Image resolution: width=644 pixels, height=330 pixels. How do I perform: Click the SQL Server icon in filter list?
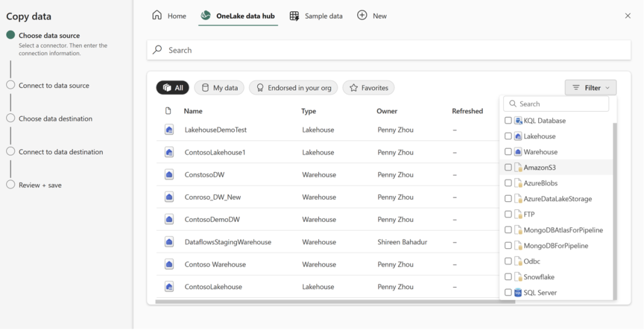(518, 293)
